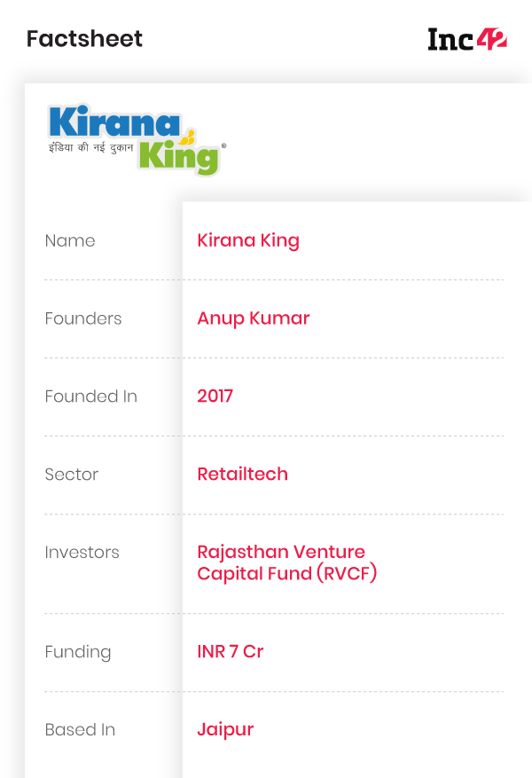
Task: Click founder name Anup Kumar
Action: (254, 318)
